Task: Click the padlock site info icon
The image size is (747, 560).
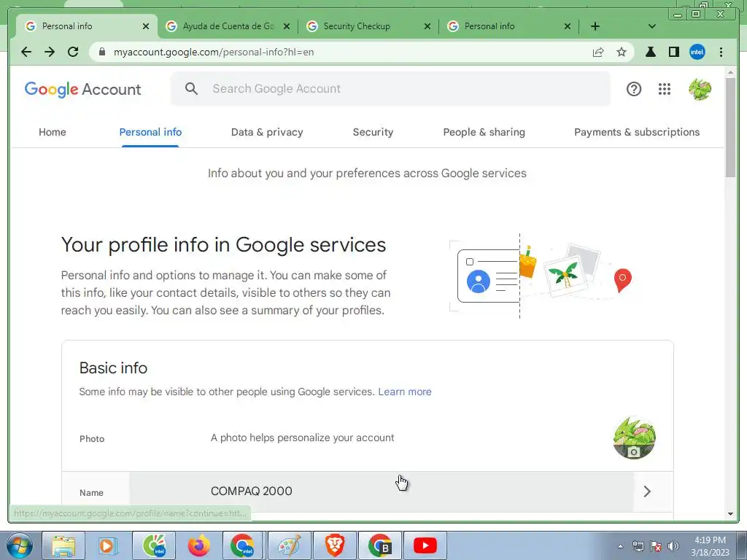Action: tap(101, 52)
